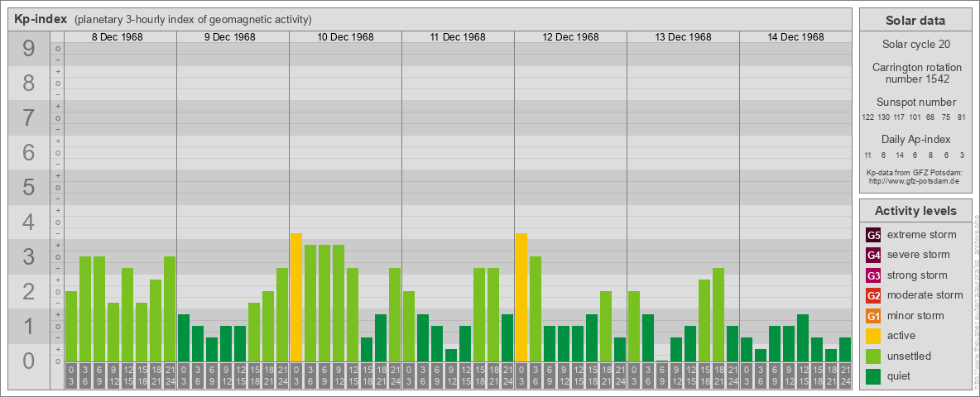Click the yellow active bar on 10 Dec 1968
980x397 pixels.
(296, 297)
